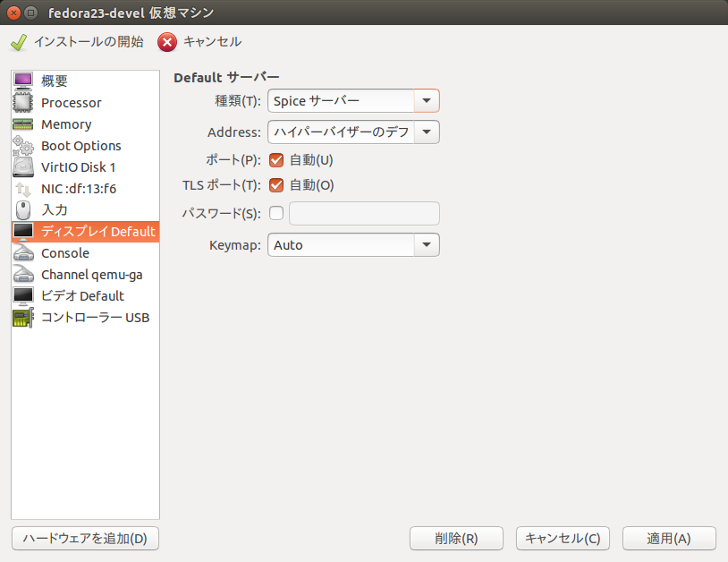Click the 削除(R) button

(456, 539)
